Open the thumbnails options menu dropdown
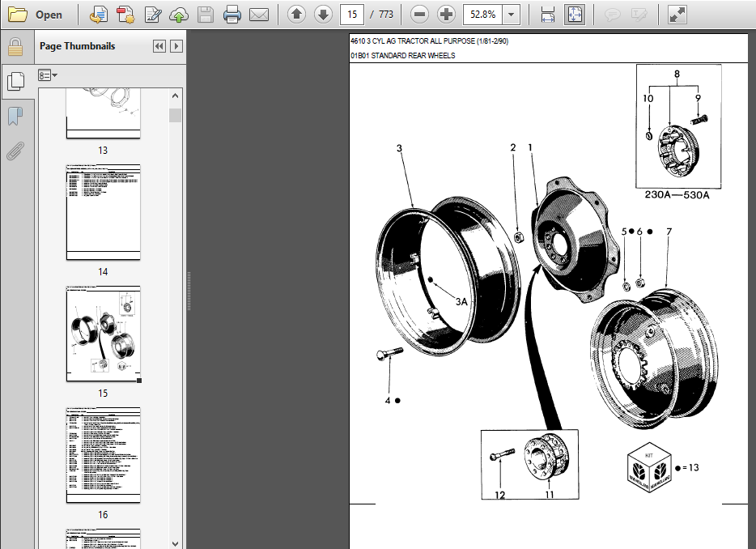 click(x=48, y=75)
